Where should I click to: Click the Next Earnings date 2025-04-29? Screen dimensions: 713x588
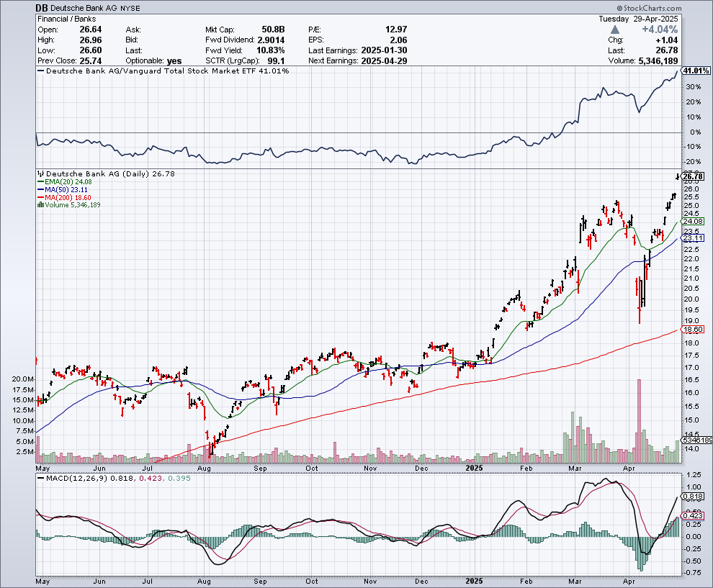pyautogui.click(x=385, y=61)
